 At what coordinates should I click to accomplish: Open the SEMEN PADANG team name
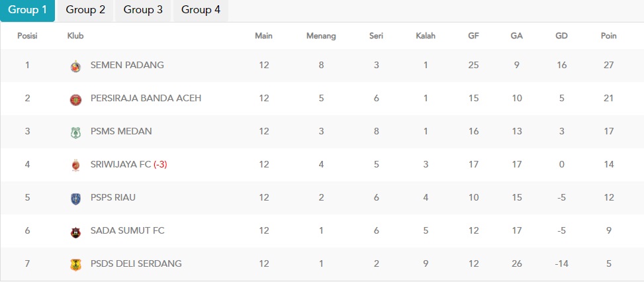coord(127,65)
